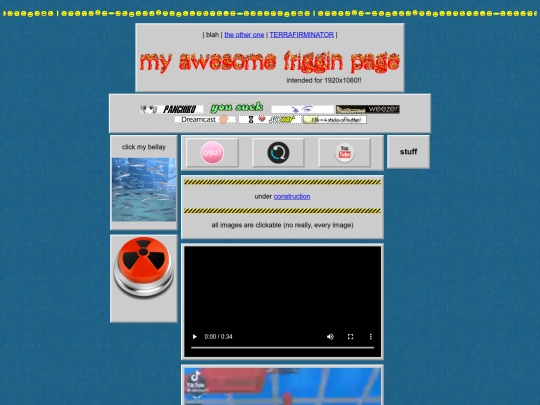Play the video
This screenshot has height=405, width=540.
tap(195, 336)
